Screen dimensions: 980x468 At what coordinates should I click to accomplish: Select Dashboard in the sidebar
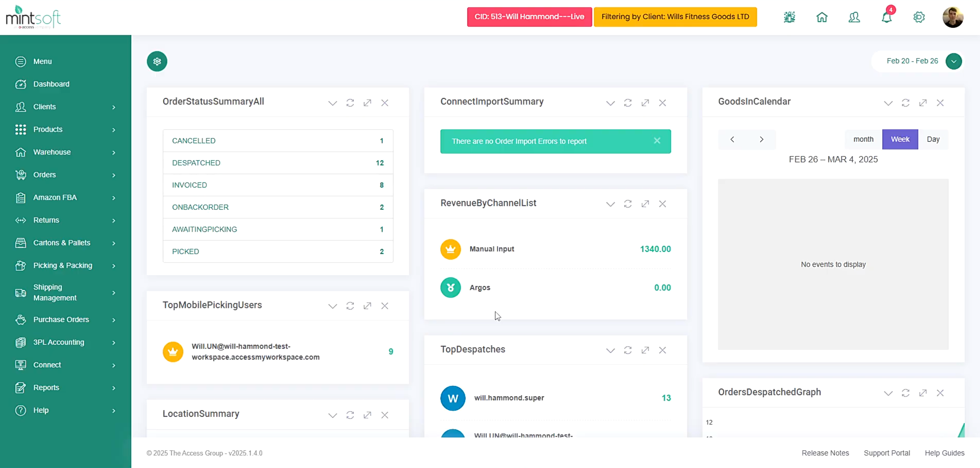pos(51,84)
